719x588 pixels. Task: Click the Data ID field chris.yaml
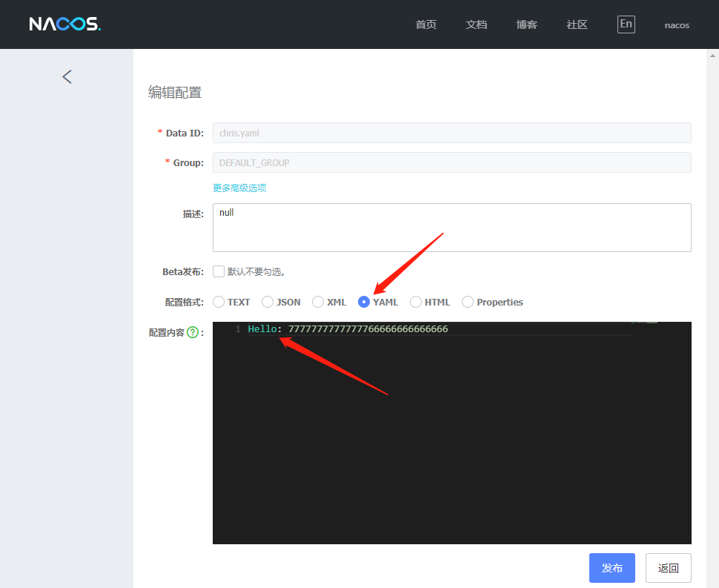[x=451, y=133]
